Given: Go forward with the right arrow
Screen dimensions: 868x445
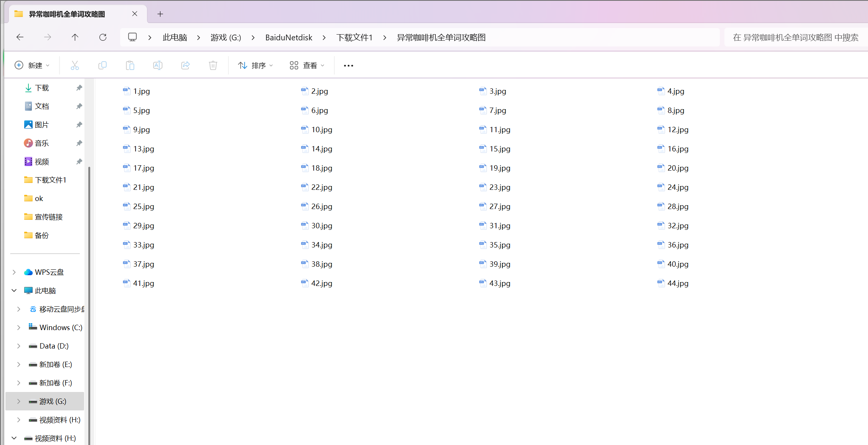Looking at the screenshot, I should click(48, 37).
